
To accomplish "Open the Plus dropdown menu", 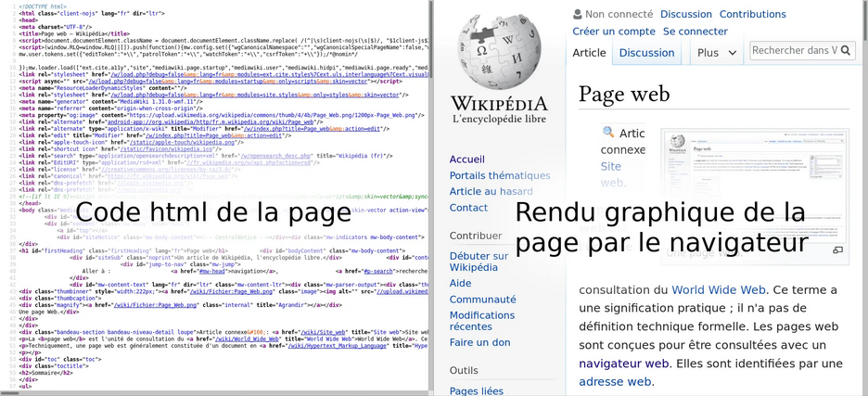I will coord(718,53).
